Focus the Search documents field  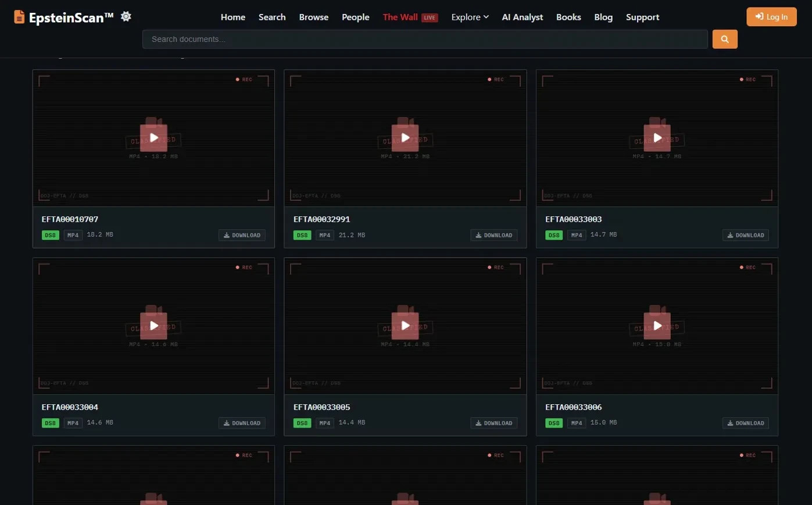425,39
